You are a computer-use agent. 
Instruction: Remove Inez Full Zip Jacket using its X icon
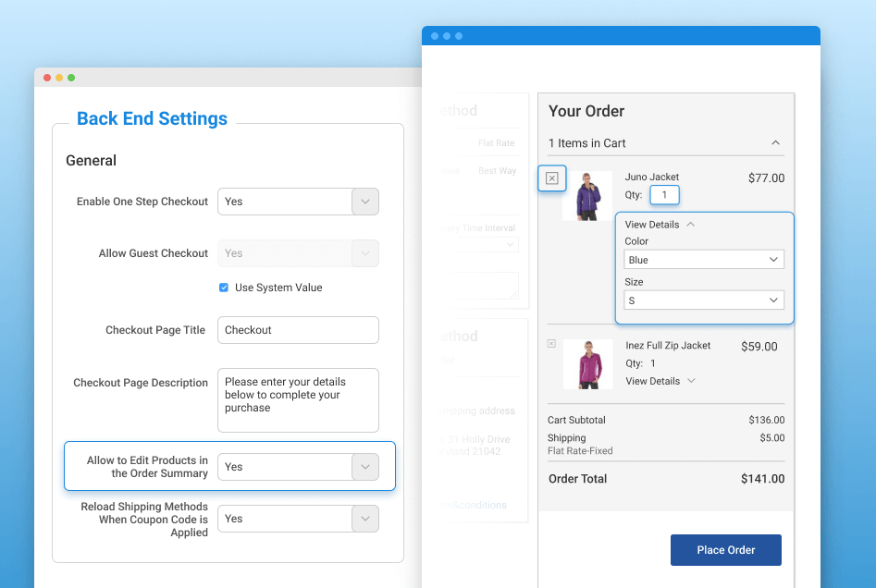(551, 343)
